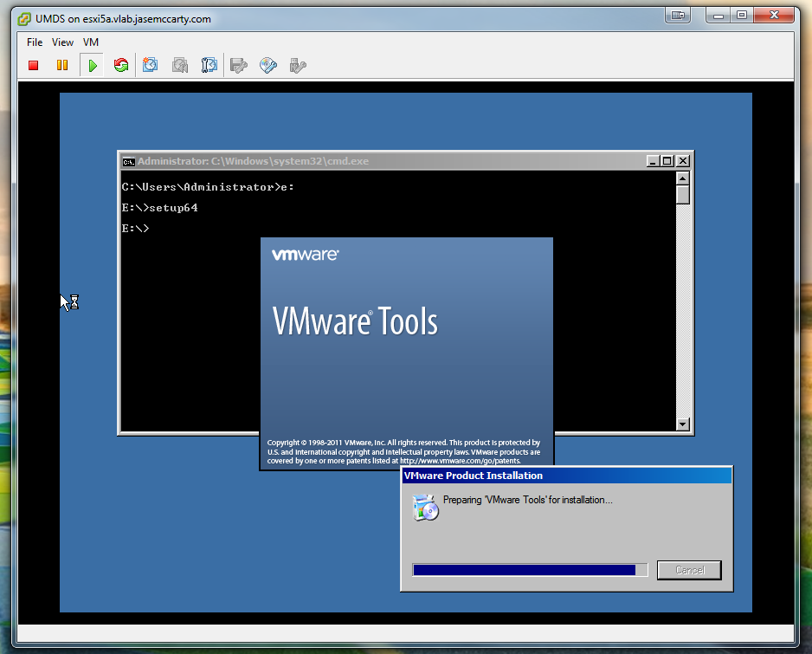Screen dimensions: 812x654
Task: Click the installer CD icon in the Product Installation dialog
Action: (x=426, y=508)
